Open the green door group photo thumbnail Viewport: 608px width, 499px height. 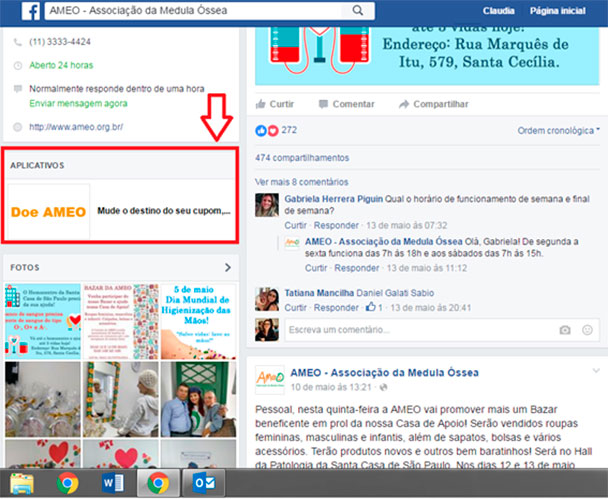[x=198, y=399]
